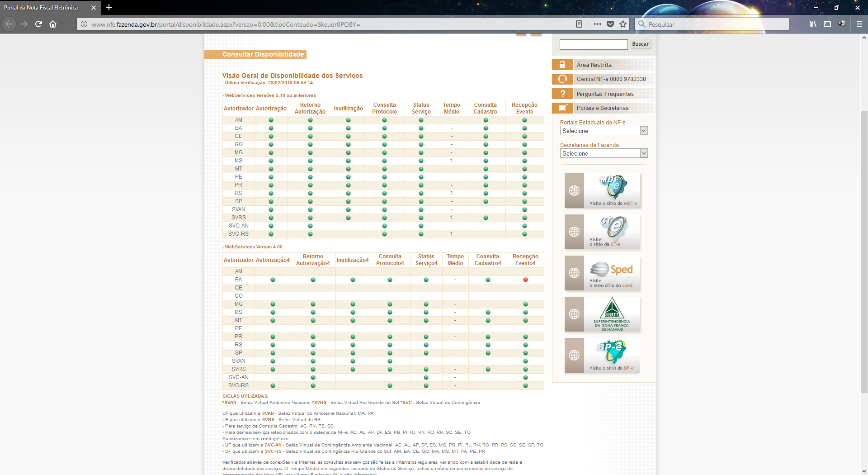The width and height of the screenshot is (868, 475).
Task: Click the Pesquisar browser search box
Action: pyautogui.click(x=712, y=24)
